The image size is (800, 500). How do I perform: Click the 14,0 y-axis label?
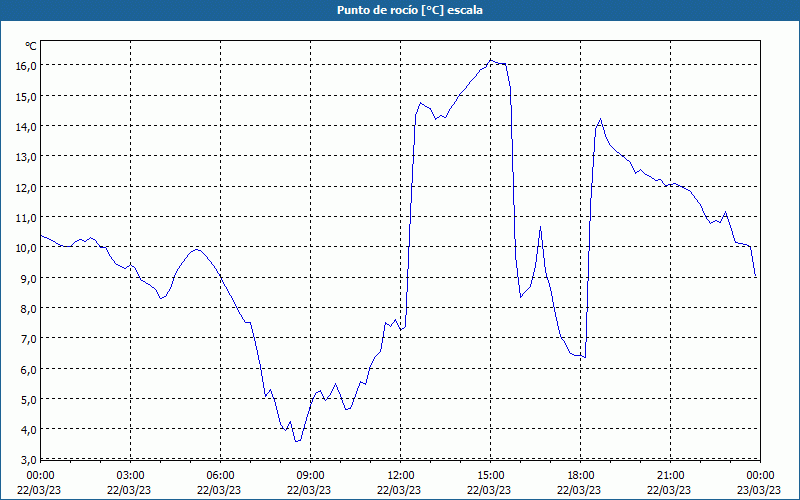click(27, 126)
